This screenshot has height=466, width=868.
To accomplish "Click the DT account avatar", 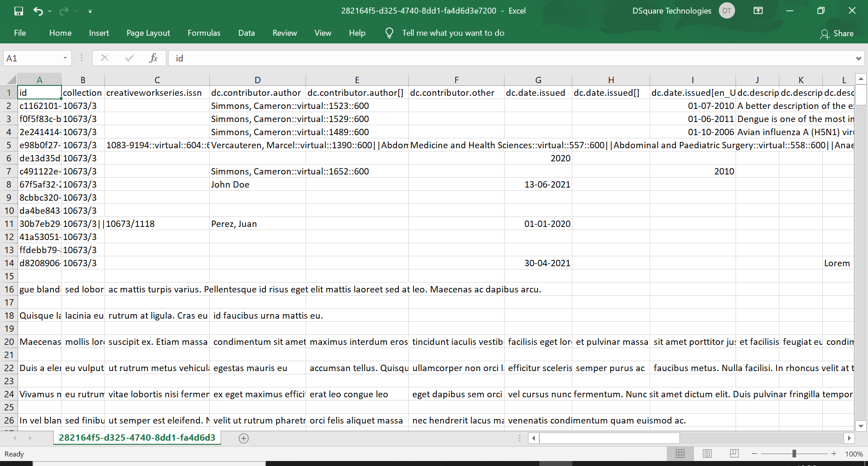I will tap(726, 10).
